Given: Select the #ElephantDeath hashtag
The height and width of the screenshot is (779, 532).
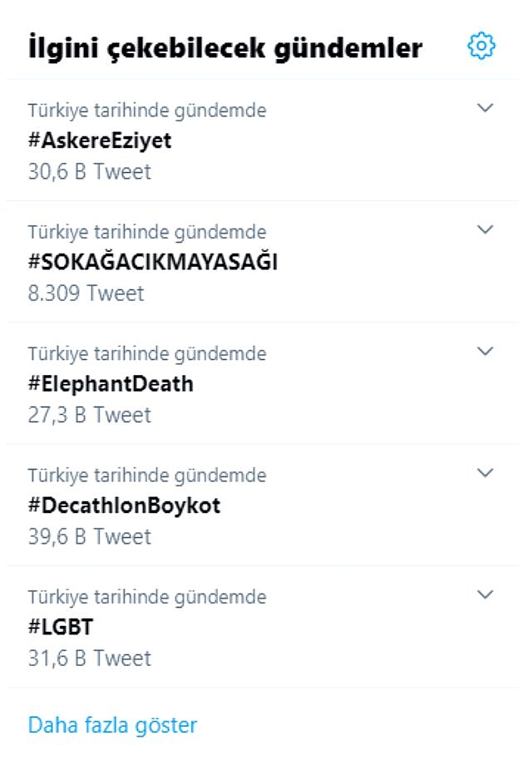Looking at the screenshot, I should pyautogui.click(x=111, y=384).
